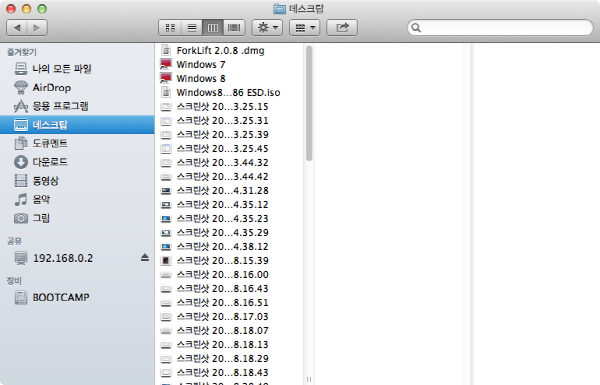Select 데스크탑 in sidebar

tap(77, 125)
